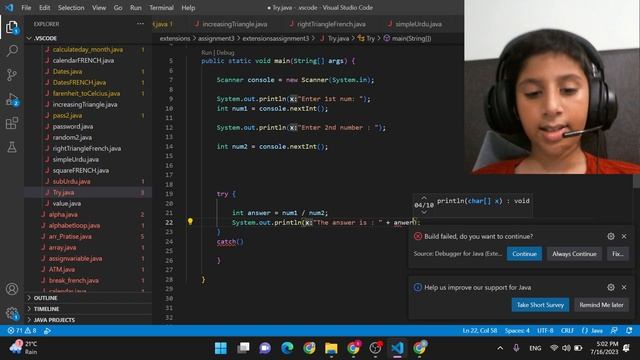Click errors and warnings status indicator
Image resolution: width=640 pixels, height=360 pixels.
point(22,331)
